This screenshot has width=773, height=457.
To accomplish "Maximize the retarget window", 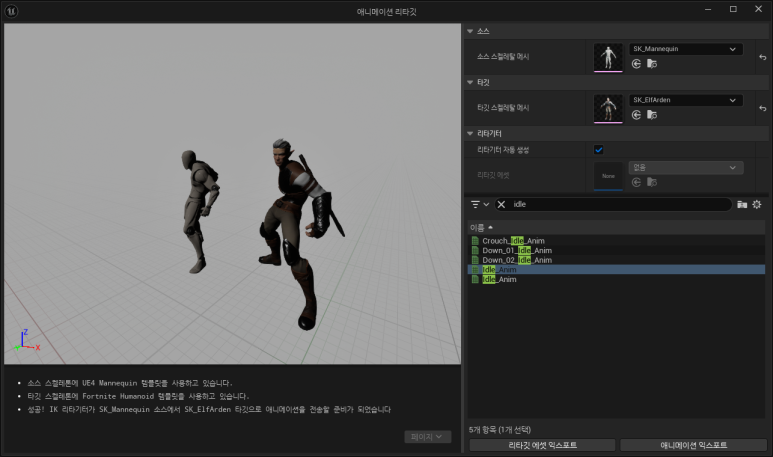I will point(733,9).
